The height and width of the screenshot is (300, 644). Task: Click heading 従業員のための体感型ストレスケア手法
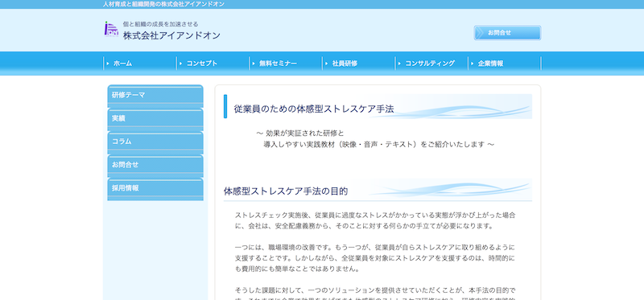(x=314, y=109)
